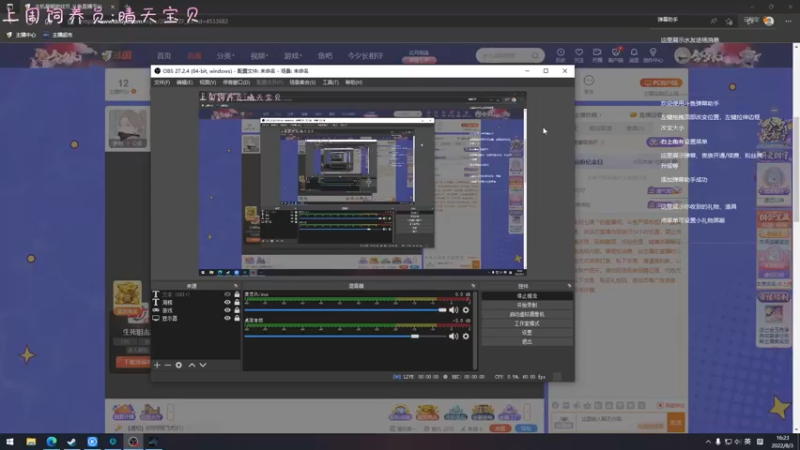The width and height of the screenshot is (800, 450).
Task: Click the 游戏 game capture source icon
Action: [156, 310]
